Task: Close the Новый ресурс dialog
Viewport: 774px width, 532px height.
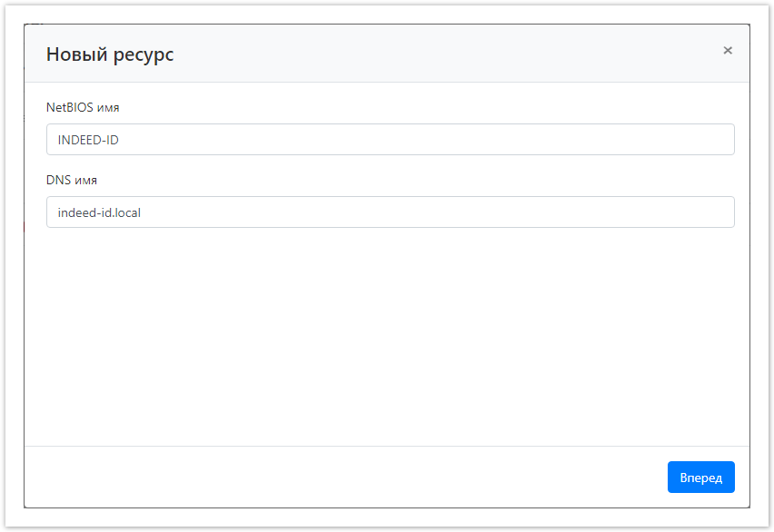Action: (728, 51)
